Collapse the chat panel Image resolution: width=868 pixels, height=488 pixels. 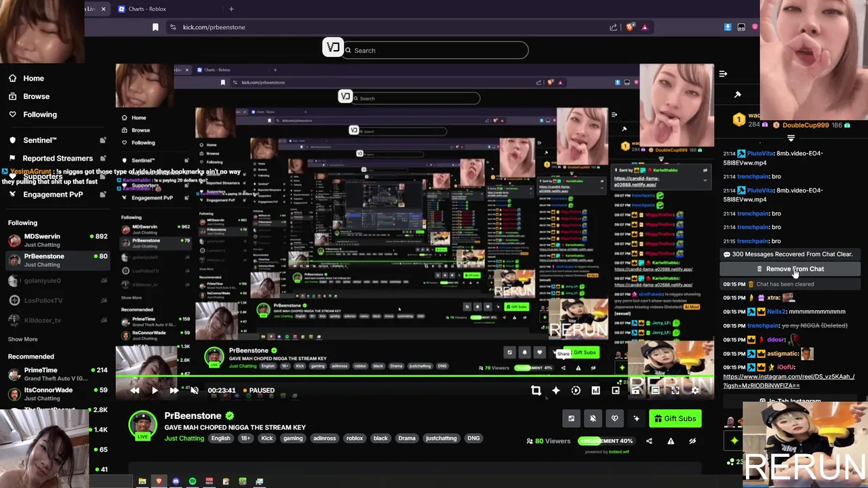[x=723, y=74]
